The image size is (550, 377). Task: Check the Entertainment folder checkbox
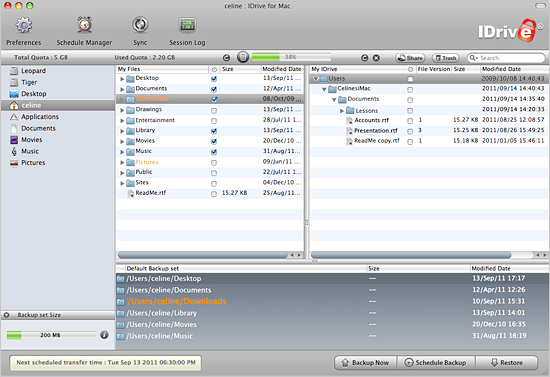coord(214,121)
